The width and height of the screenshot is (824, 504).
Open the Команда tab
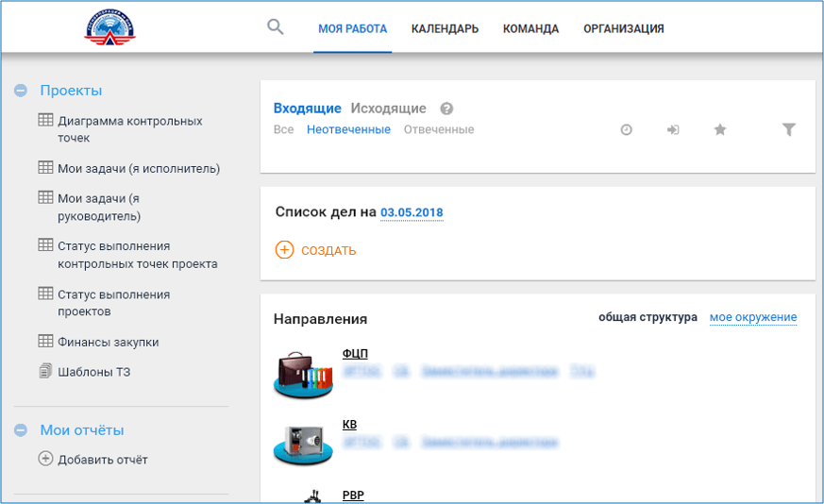(x=530, y=29)
